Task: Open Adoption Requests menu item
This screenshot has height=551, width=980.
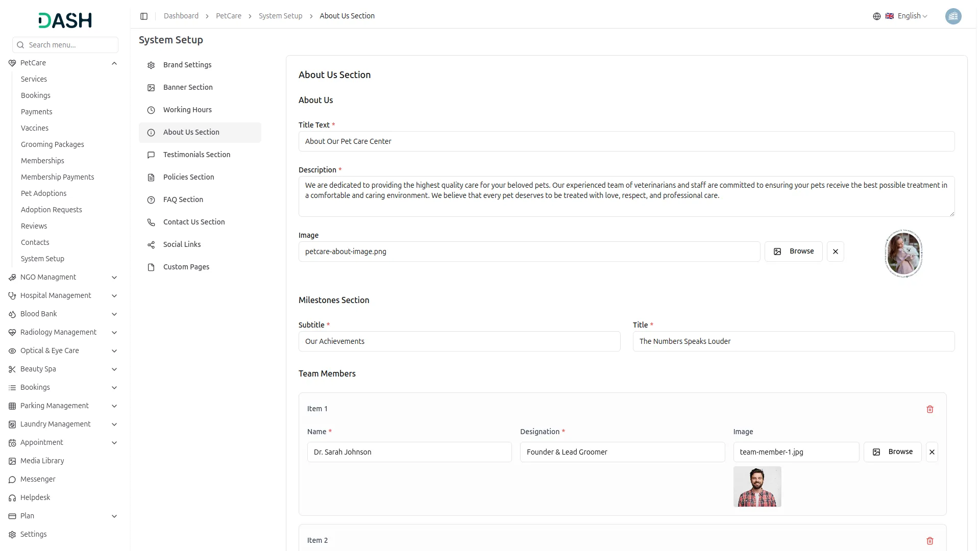Action: point(52,210)
